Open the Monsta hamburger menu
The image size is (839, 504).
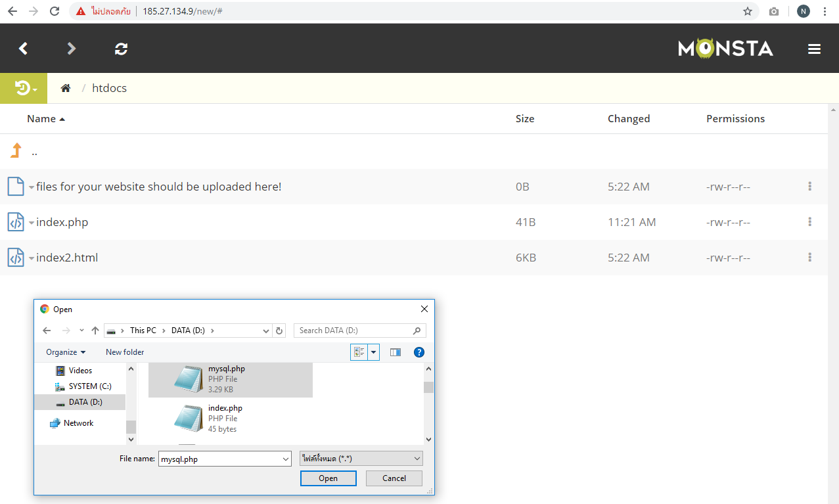[x=814, y=49]
